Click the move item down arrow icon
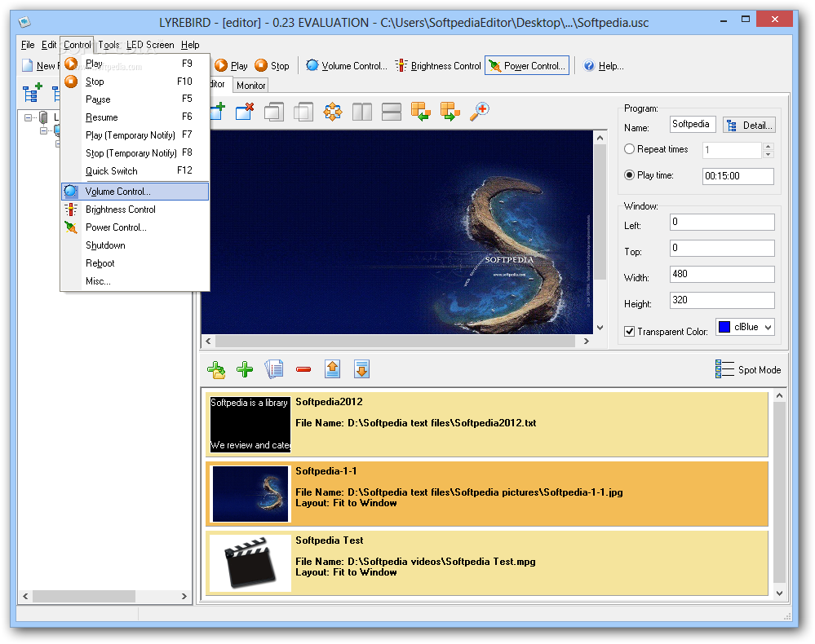This screenshot has width=815, height=644. click(x=361, y=369)
